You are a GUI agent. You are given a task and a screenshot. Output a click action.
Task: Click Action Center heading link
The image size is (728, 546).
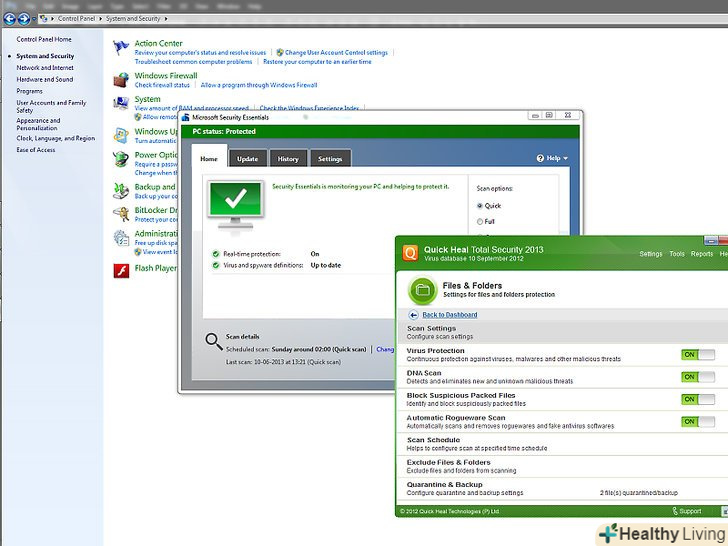158,43
